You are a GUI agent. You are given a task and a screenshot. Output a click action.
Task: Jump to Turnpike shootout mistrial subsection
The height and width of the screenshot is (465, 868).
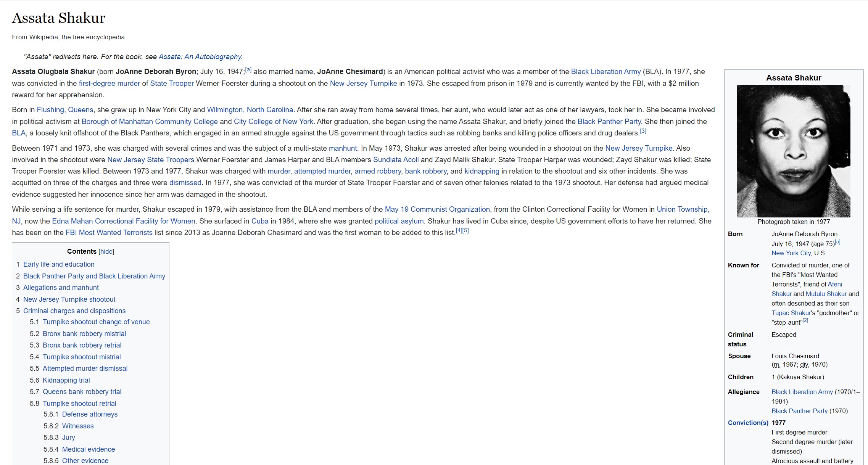coord(82,357)
